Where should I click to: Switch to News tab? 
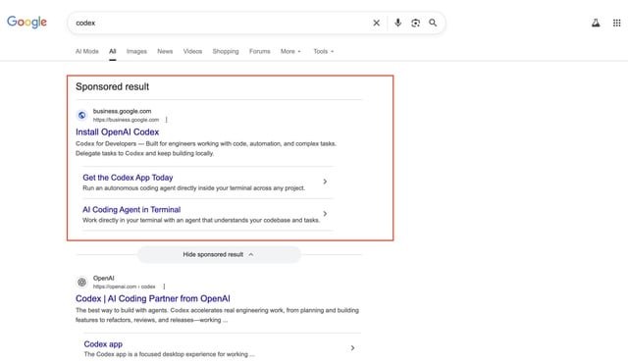coord(165,51)
